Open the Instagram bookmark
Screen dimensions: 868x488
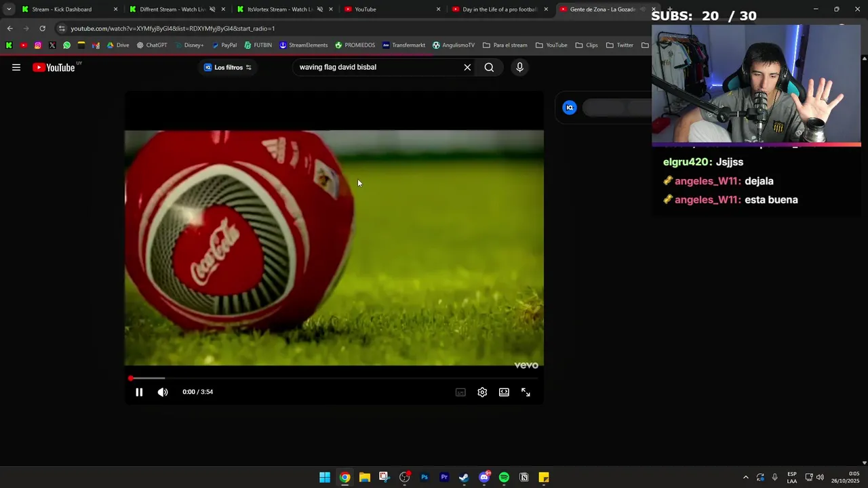tap(38, 45)
